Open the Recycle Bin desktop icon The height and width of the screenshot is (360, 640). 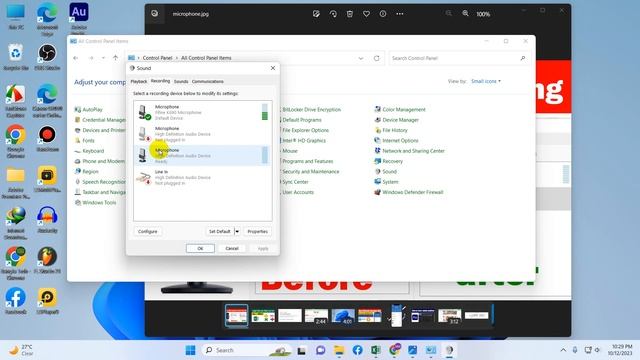pos(16,57)
